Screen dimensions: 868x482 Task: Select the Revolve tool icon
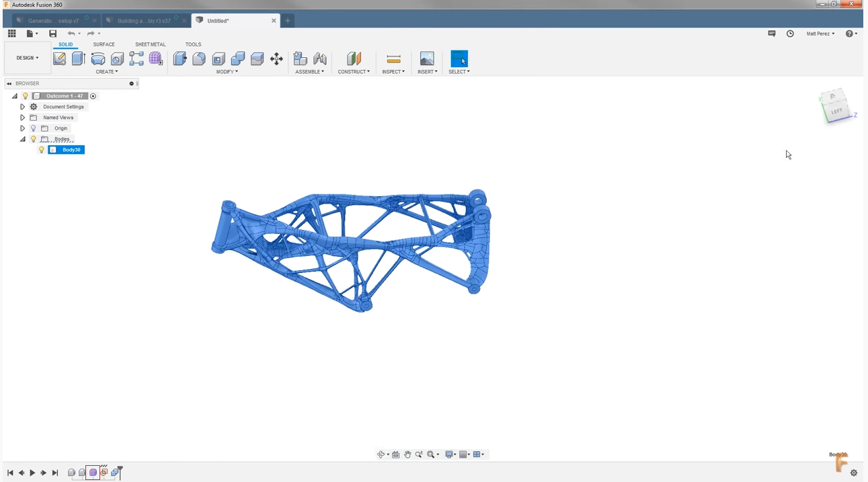[98, 59]
